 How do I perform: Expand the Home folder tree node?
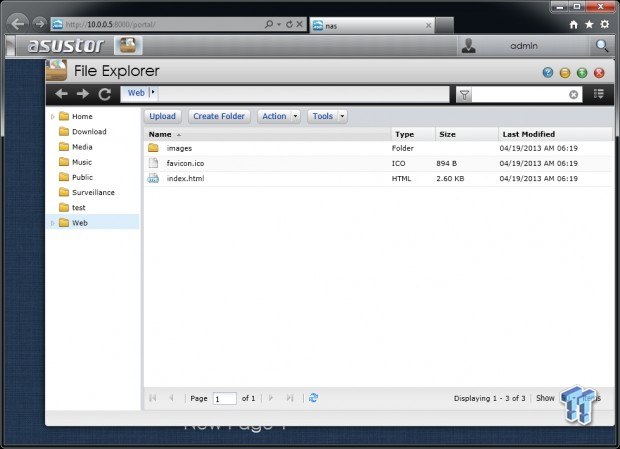(x=53, y=117)
